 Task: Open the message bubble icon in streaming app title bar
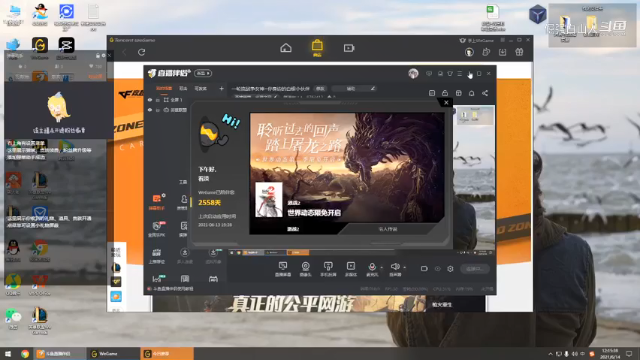[429, 73]
